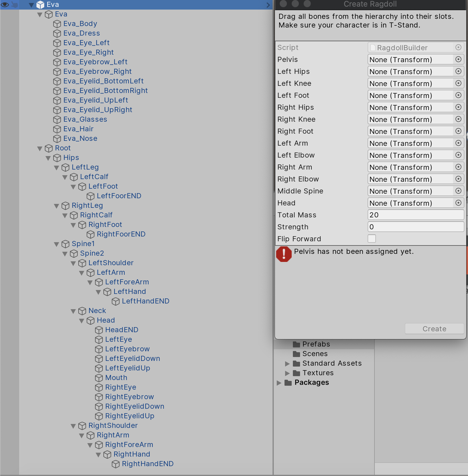Viewport: 468px width, 476px height.
Task: Collapse the LeftLeg bone foldout
Action: (56, 167)
